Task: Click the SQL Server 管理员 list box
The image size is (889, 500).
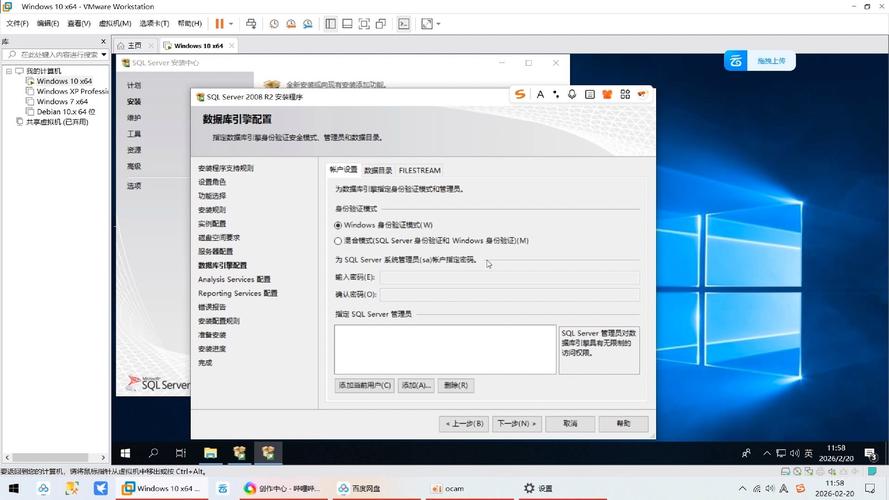Action: click(445, 349)
